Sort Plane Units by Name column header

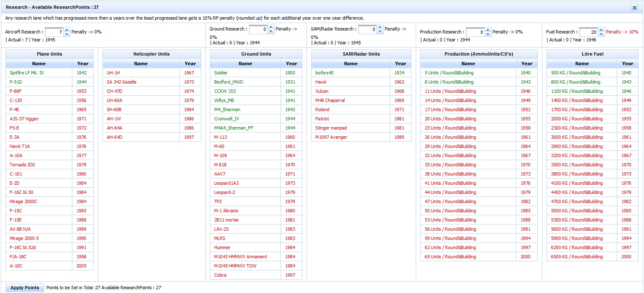click(38, 64)
